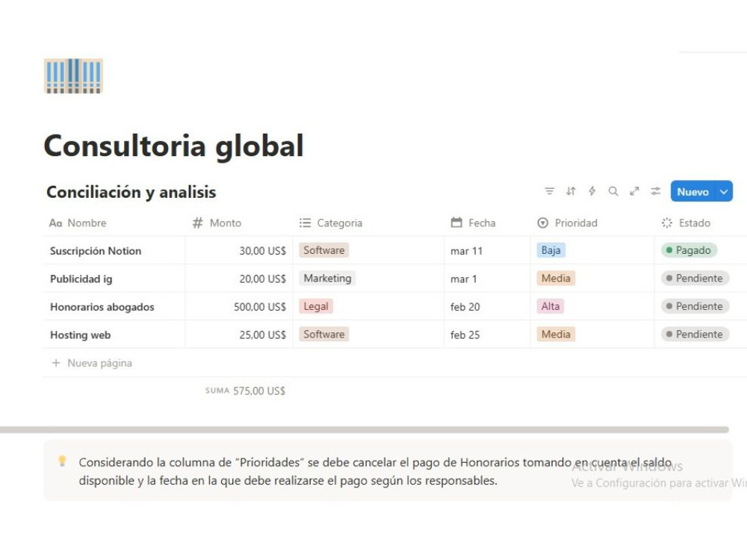Click the 25,00 US$ amount cell
Screen dimensions: 747x560
coord(239,335)
